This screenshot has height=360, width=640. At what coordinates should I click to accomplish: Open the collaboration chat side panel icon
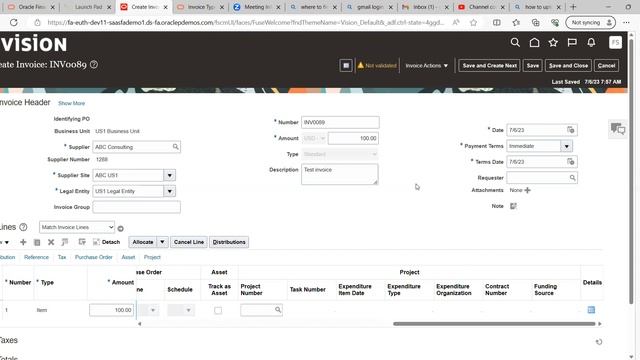tap(618, 129)
